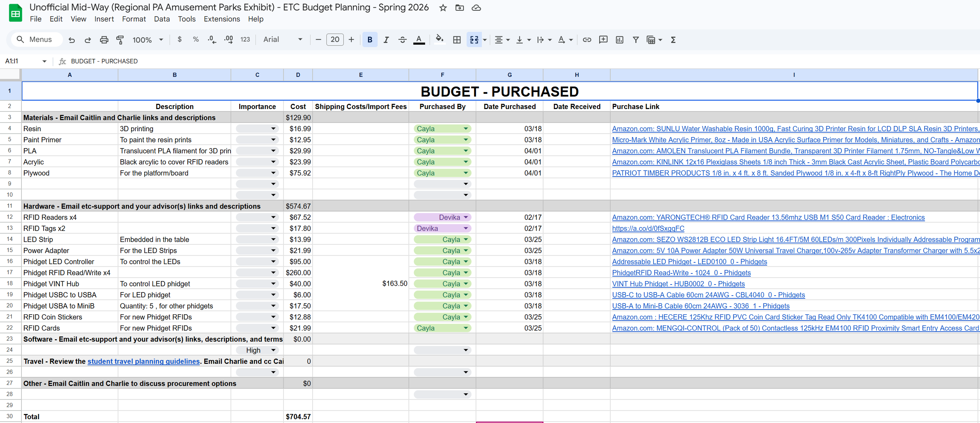The height and width of the screenshot is (423, 980).
Task: View cloud document status
Action: 476,8
